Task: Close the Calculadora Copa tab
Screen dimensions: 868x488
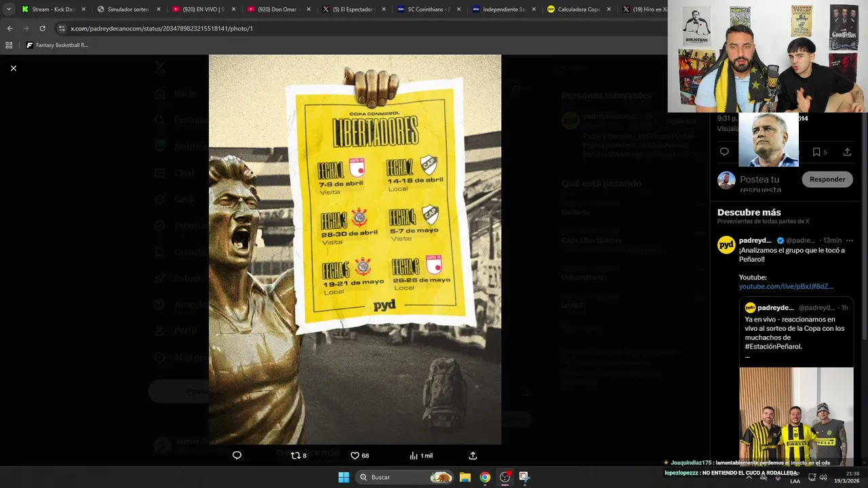Action: tap(608, 9)
